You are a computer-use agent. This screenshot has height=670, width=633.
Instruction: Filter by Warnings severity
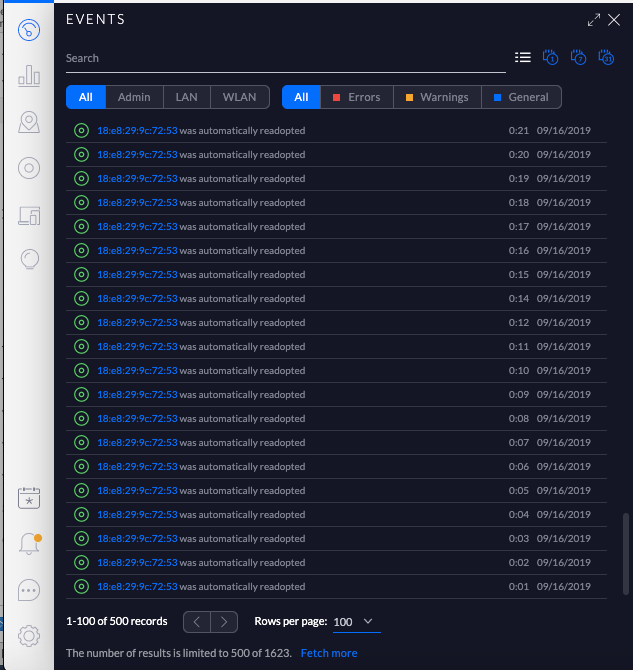point(437,97)
